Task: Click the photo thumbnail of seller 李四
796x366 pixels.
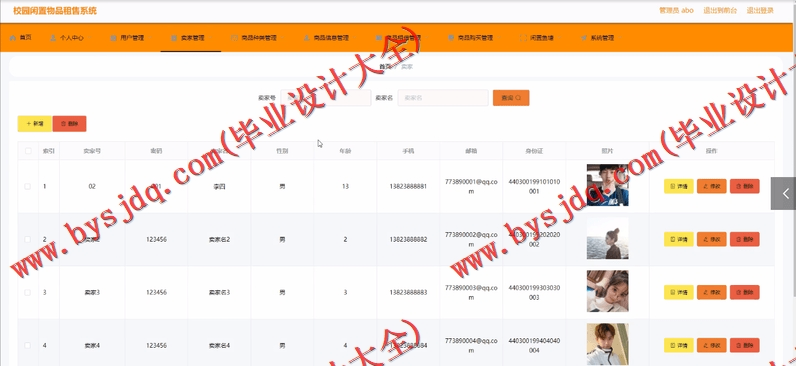Action: click(607, 185)
